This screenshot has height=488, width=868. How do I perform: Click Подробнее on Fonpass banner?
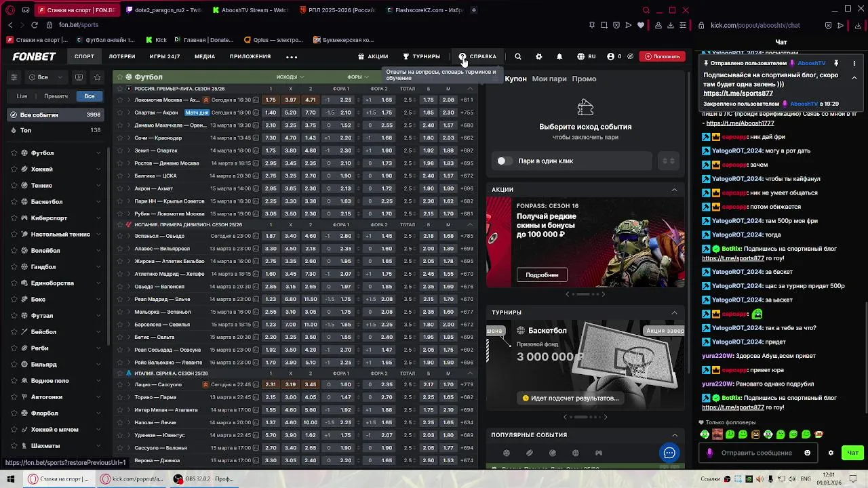[x=542, y=275]
